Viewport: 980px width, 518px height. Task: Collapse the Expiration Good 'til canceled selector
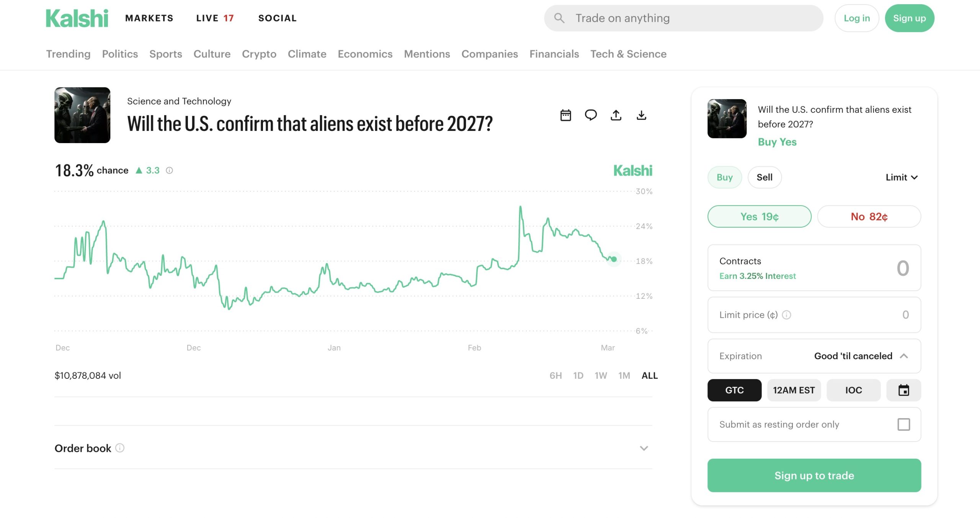point(904,356)
